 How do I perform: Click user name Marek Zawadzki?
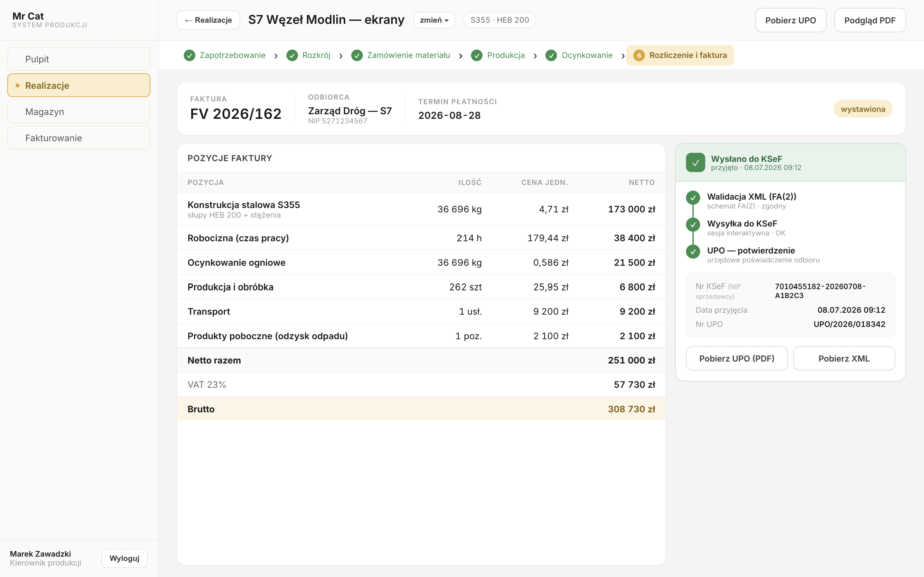click(x=41, y=554)
